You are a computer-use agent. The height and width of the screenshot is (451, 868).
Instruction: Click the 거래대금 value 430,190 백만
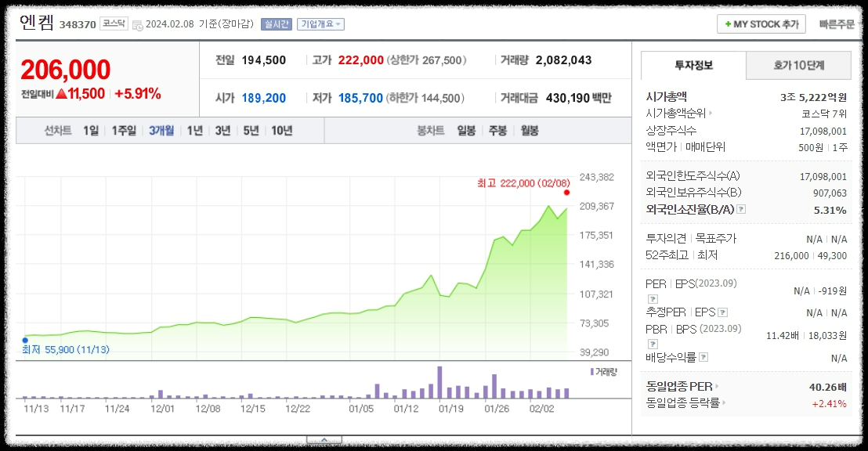click(578, 98)
